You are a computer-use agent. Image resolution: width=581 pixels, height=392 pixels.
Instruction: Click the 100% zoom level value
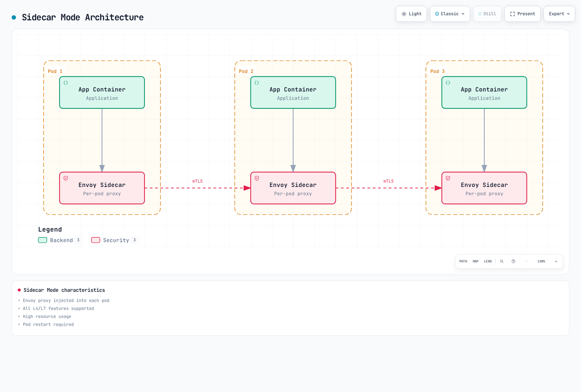541,261
